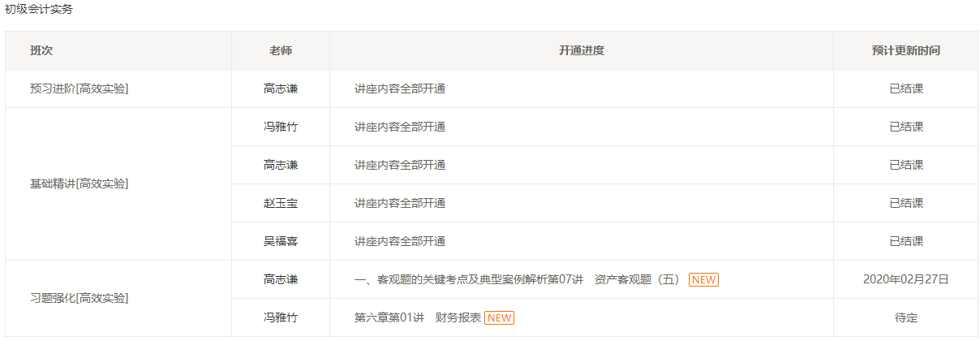Click the NEW badge beside 财务报表
This screenshot has height=341, width=980.
click(x=499, y=317)
